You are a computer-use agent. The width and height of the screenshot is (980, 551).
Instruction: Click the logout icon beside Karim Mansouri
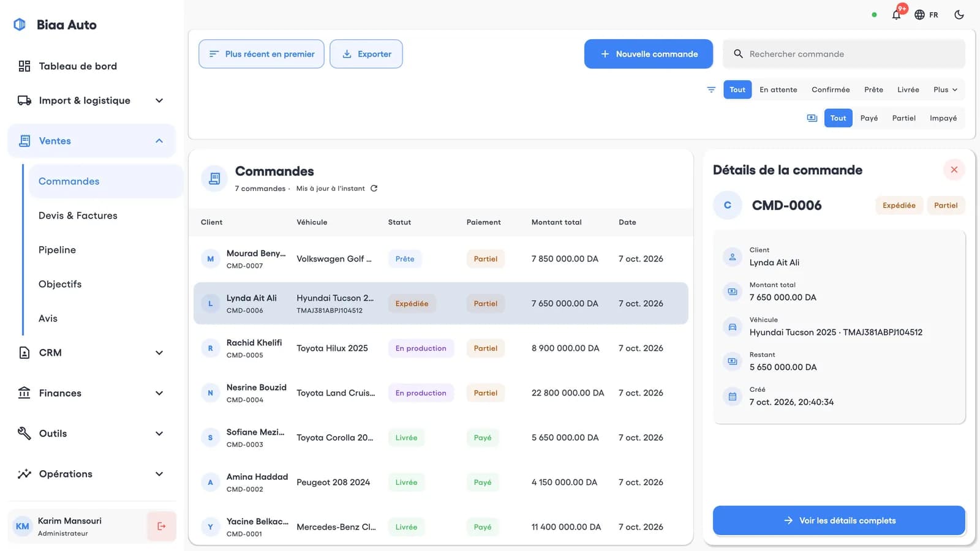coord(162,526)
